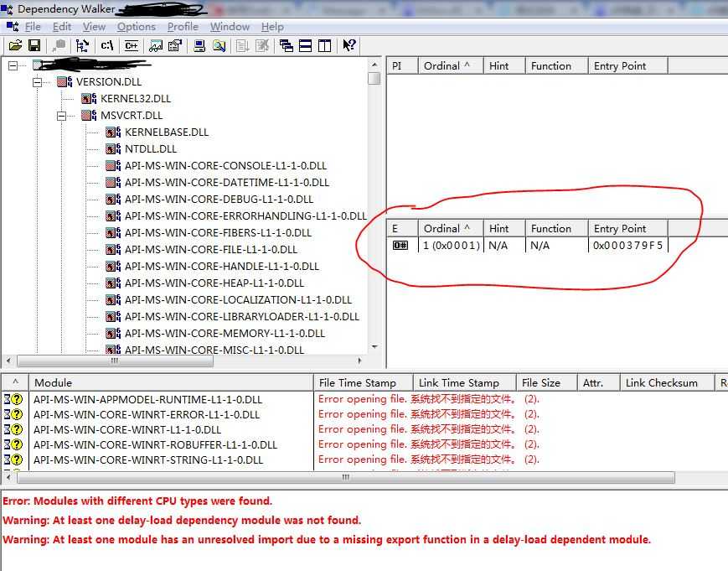The height and width of the screenshot is (571, 728).
Task: Click the Tile Horizontally icon
Action: coord(306,45)
